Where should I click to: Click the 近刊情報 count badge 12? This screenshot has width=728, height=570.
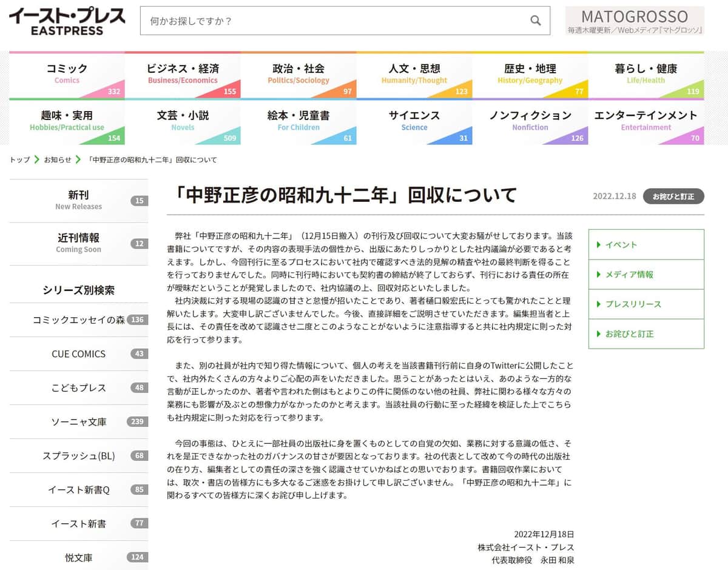(x=140, y=244)
